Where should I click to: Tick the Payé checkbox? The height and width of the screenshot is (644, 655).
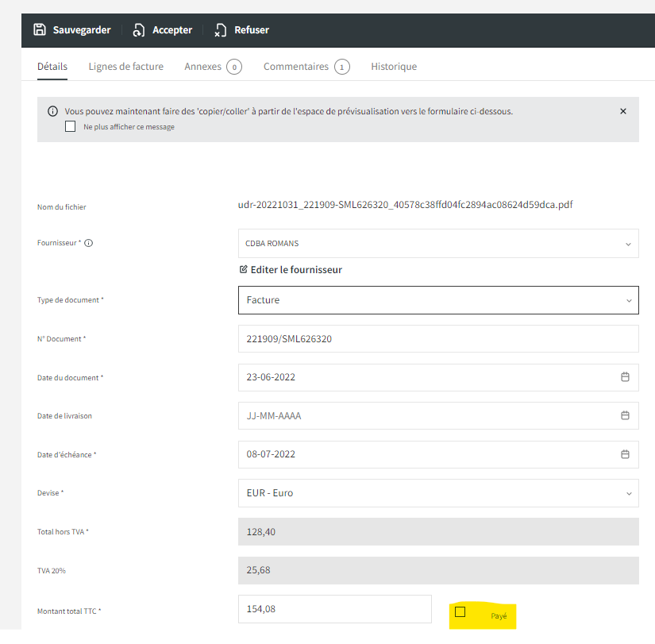(460, 611)
